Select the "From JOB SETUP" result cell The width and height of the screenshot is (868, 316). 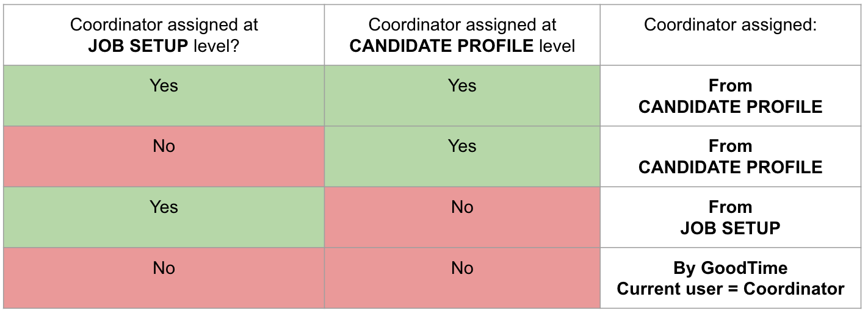[x=730, y=217]
